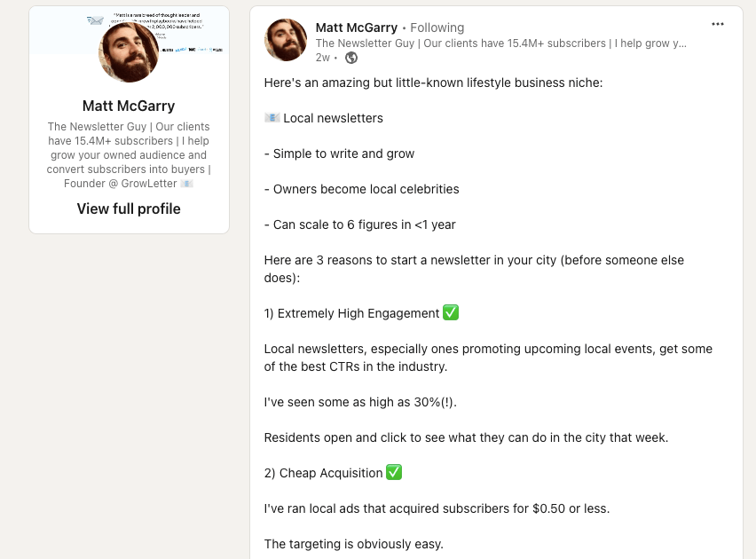Open large profile photo in sidebar card
The height and width of the screenshot is (559, 756).
[x=130, y=52]
